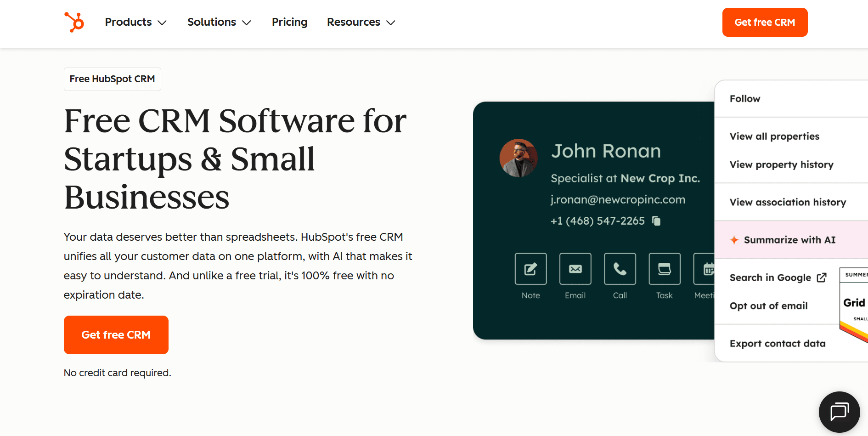The image size is (868, 436).
Task: Select Export contact data
Action: pos(778,344)
